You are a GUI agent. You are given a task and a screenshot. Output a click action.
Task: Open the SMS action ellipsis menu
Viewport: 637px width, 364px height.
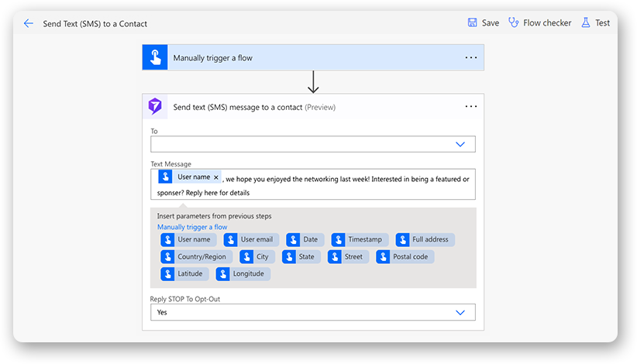[470, 107]
